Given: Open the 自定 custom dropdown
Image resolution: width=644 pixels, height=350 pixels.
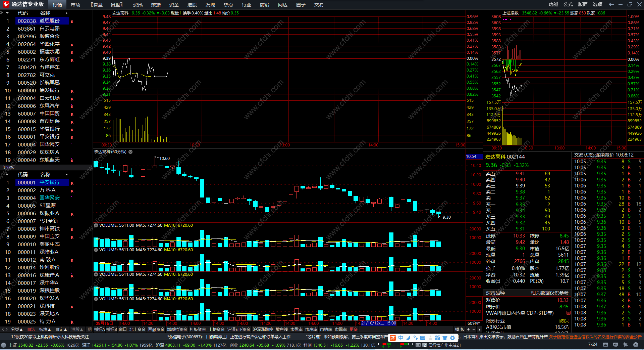Looking at the screenshot, I should point(61,330).
